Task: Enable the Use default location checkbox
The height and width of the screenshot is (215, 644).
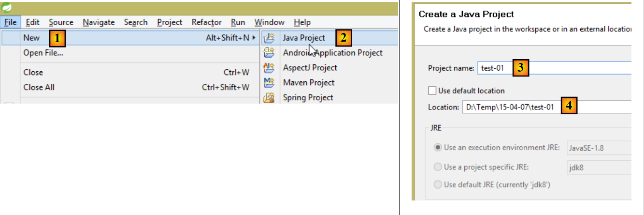Action: (432, 91)
